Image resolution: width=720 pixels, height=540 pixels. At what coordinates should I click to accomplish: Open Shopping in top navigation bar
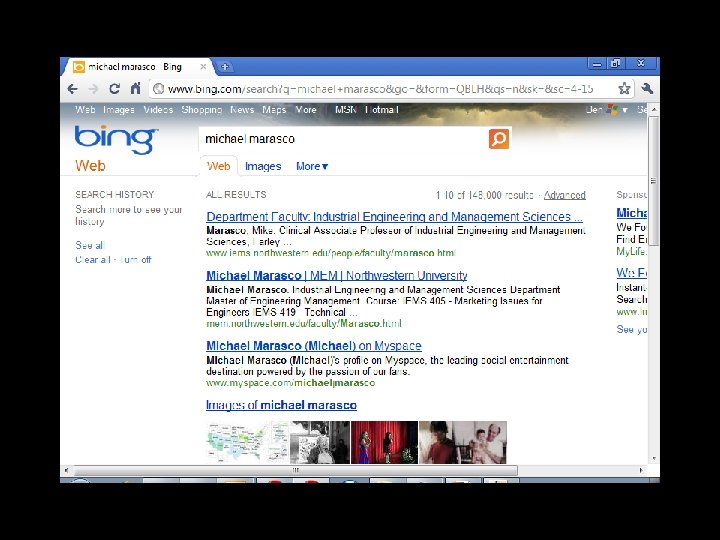click(x=202, y=110)
